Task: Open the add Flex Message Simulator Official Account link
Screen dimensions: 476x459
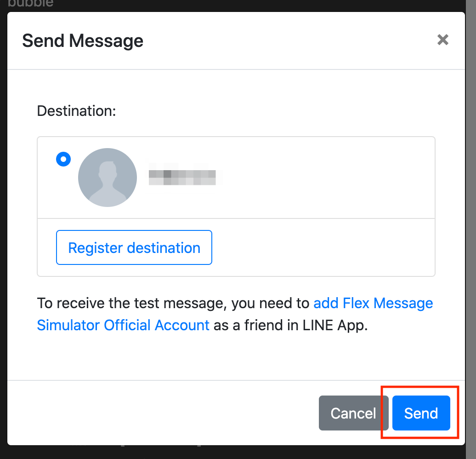Action: [x=373, y=304]
